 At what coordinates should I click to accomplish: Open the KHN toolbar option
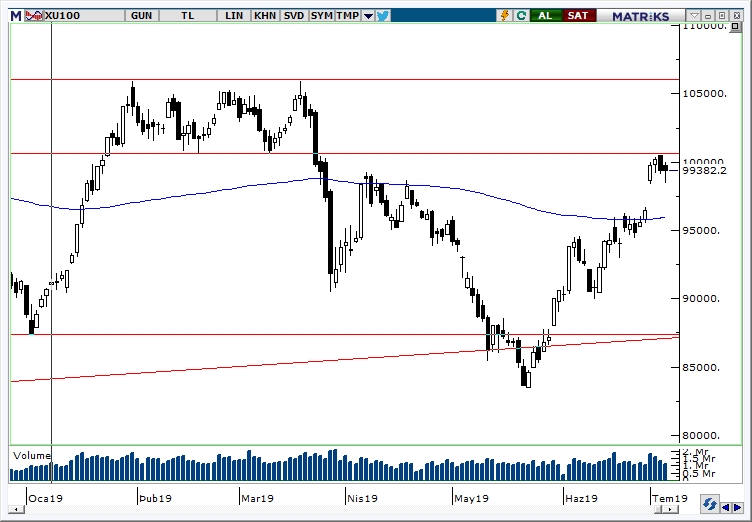coord(265,16)
